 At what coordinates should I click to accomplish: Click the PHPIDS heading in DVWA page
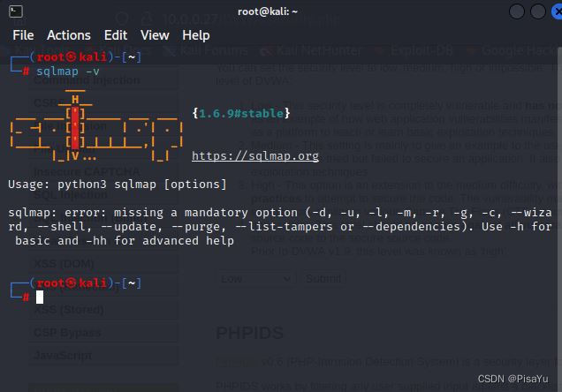tap(250, 333)
